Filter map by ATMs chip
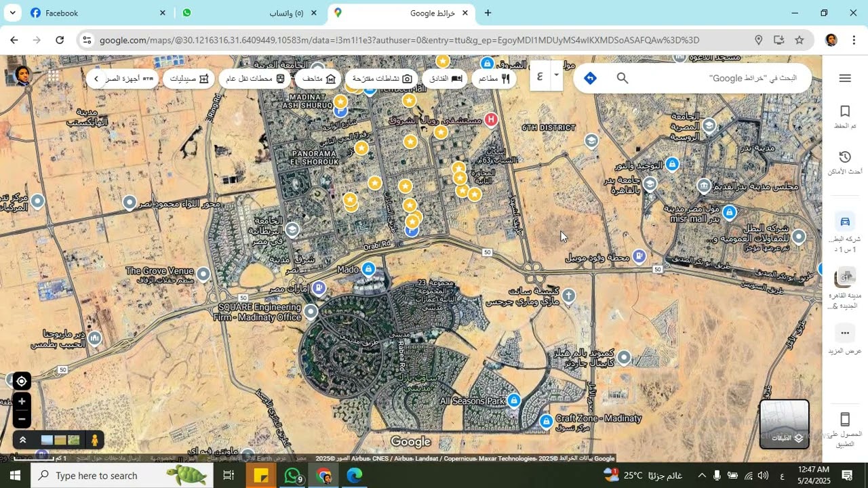The height and width of the screenshot is (488, 868). (130, 79)
